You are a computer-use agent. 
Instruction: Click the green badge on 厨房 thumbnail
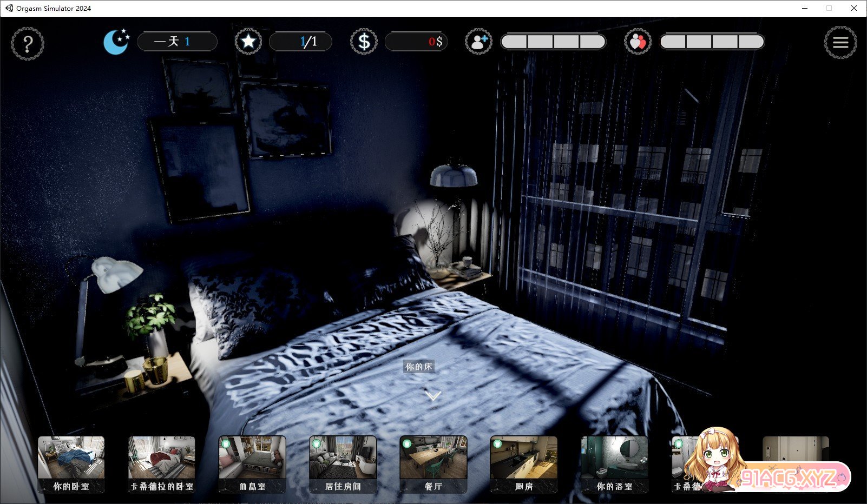(497, 444)
